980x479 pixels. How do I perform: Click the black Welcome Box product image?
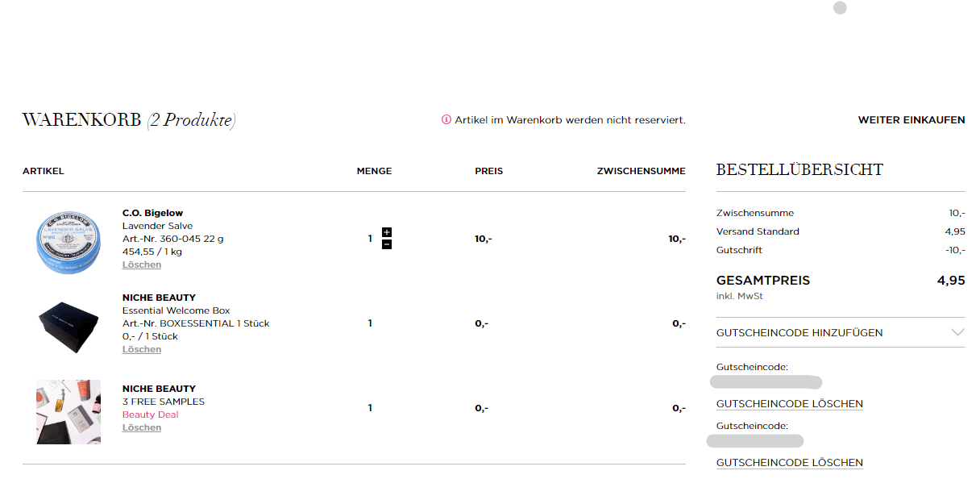[x=69, y=327]
